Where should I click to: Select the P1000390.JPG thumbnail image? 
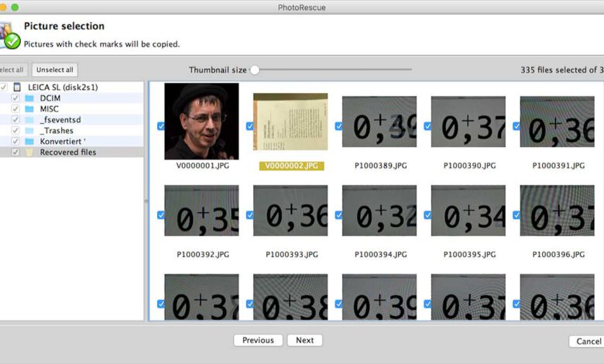point(468,122)
